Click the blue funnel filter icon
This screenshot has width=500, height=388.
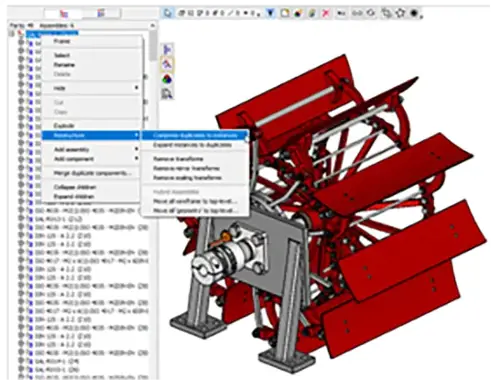coord(271,13)
